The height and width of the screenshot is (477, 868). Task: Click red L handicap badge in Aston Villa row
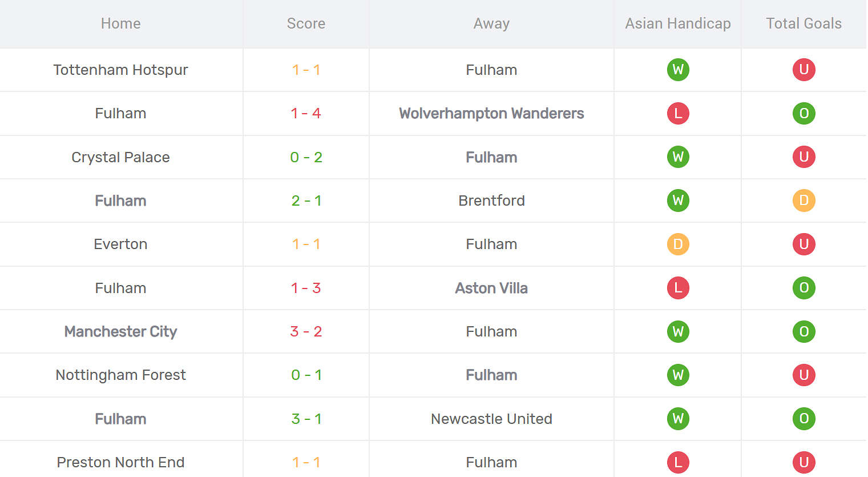[678, 288]
